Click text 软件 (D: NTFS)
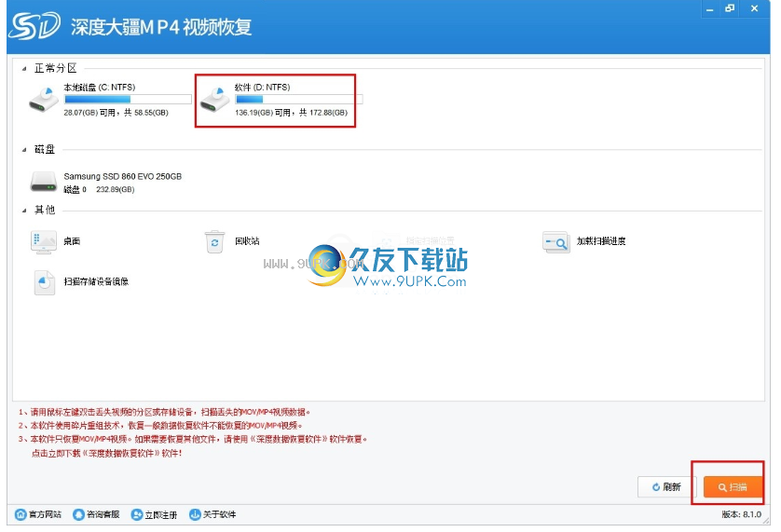The height and width of the screenshot is (532, 781). (263, 88)
